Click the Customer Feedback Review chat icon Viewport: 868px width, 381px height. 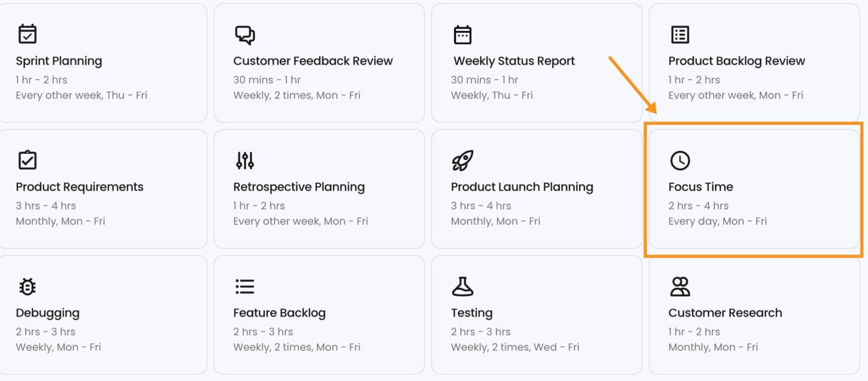245,35
